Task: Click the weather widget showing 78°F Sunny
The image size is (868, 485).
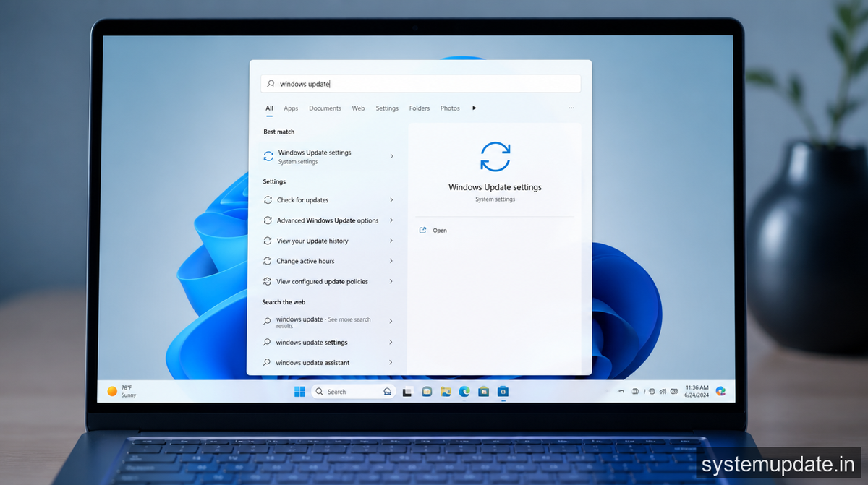Action: (x=122, y=391)
